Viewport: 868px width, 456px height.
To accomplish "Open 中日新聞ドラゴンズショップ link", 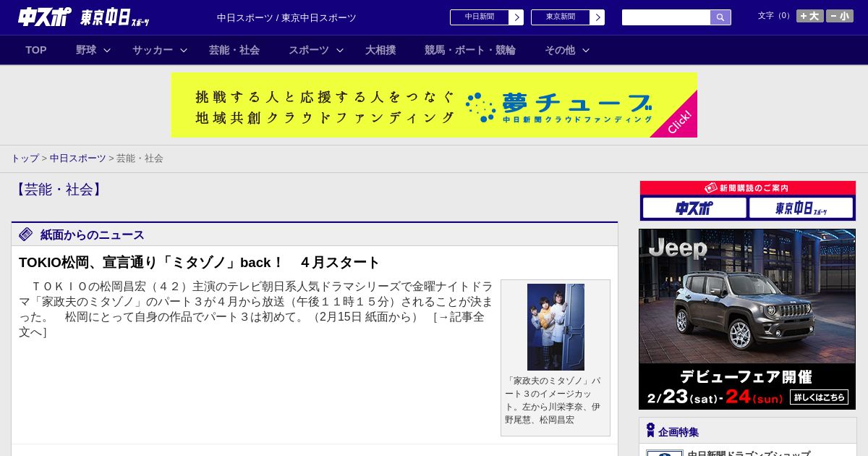I will [749, 453].
